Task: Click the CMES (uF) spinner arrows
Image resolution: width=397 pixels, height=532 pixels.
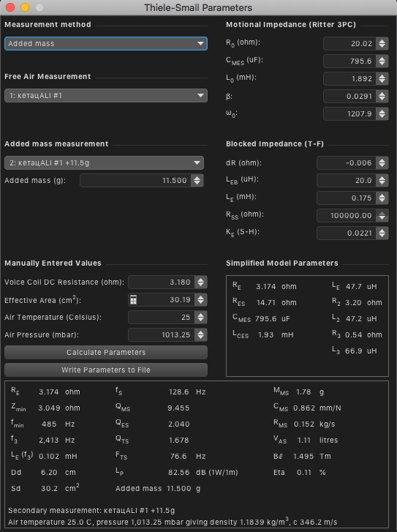Action: (x=382, y=61)
